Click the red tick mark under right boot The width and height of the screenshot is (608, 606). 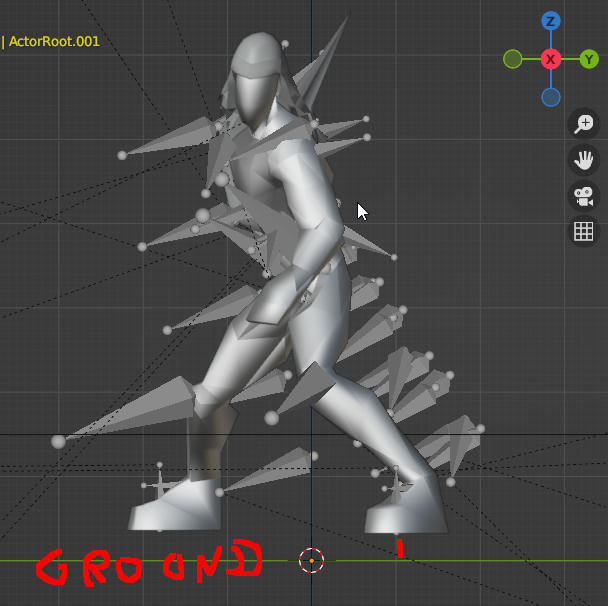pos(400,548)
